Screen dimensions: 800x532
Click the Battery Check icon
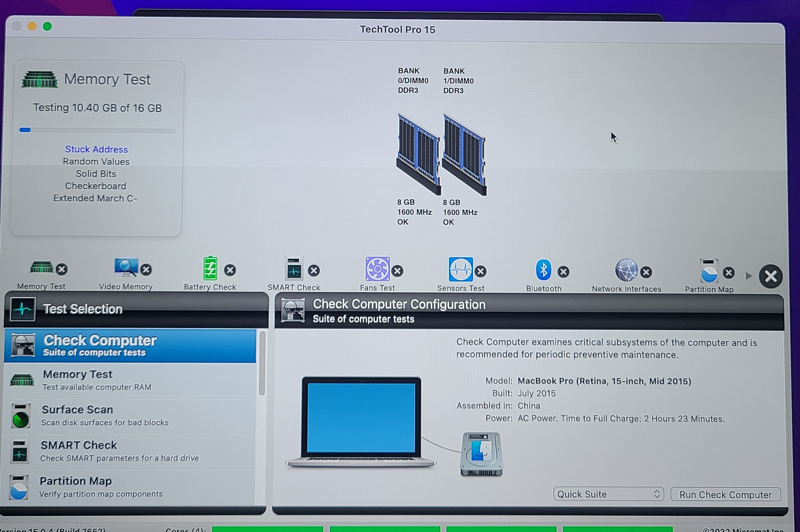point(210,268)
